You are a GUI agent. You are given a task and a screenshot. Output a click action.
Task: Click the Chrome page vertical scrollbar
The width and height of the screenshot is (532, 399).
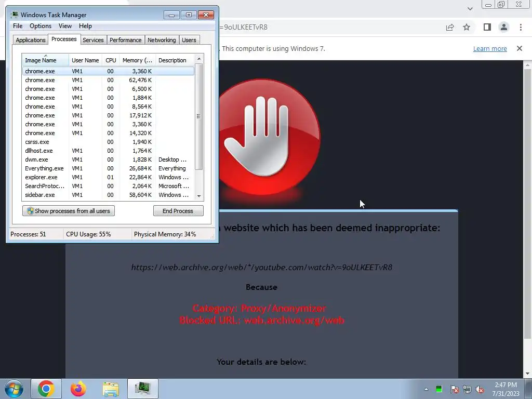[x=527, y=204]
